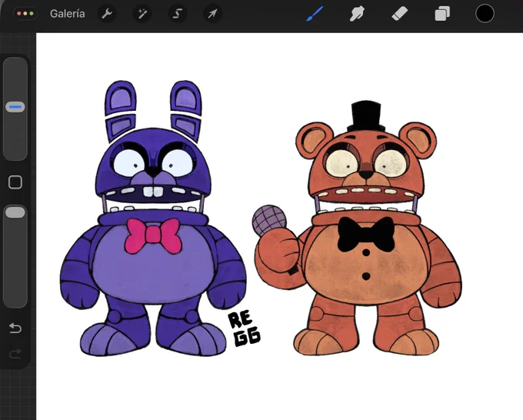Open the black active color picker

pyautogui.click(x=485, y=13)
